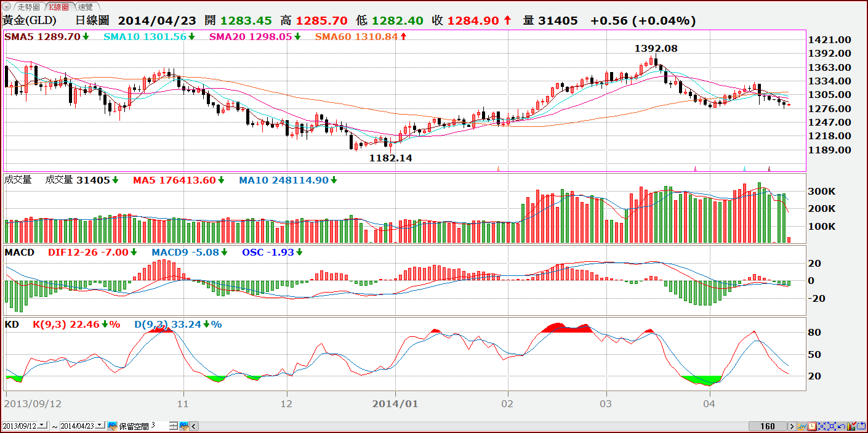Click the scrollbar thumb labeled 160
This screenshot has height=433, width=868.
[x=768, y=426]
